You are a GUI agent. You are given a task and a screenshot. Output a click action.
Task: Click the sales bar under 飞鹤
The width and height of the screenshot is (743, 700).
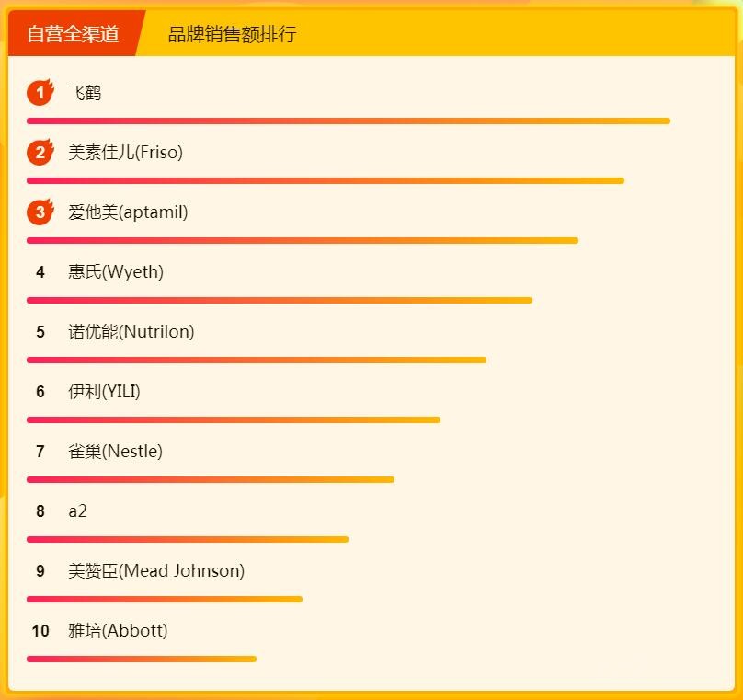point(348,120)
